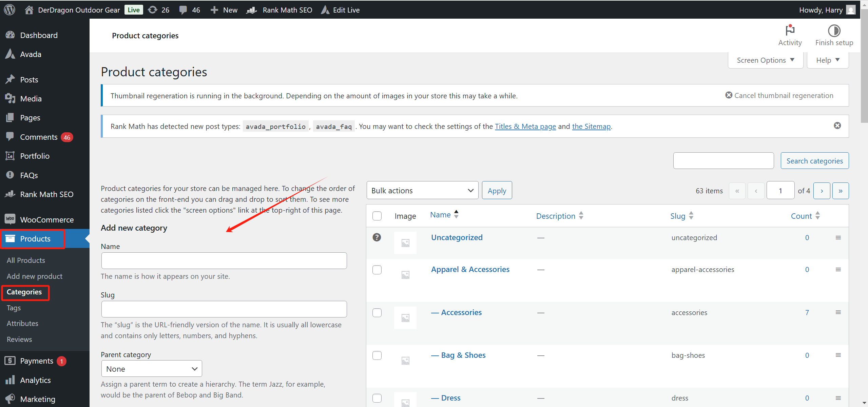Screen dimensions: 868x407
Task: Open the Activity flag icon
Action: (790, 31)
